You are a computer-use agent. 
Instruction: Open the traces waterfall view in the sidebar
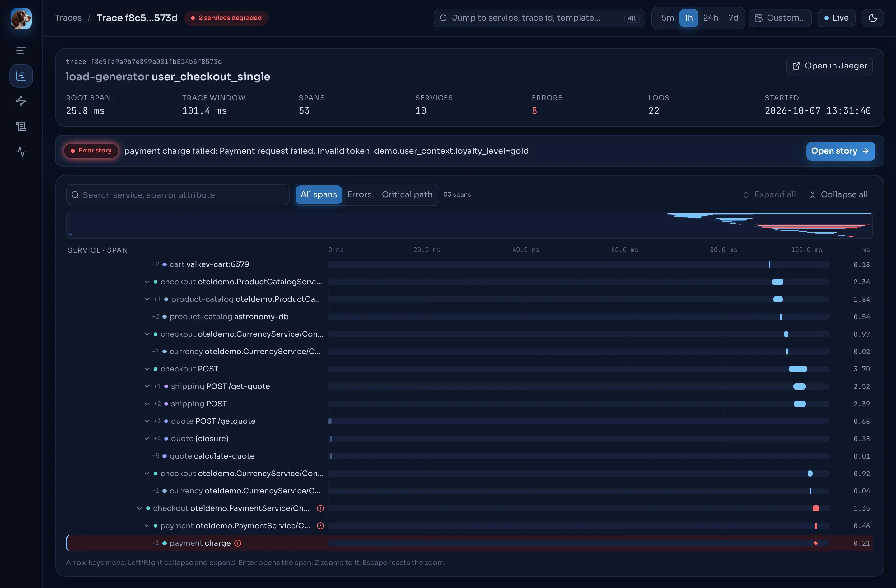(21, 76)
